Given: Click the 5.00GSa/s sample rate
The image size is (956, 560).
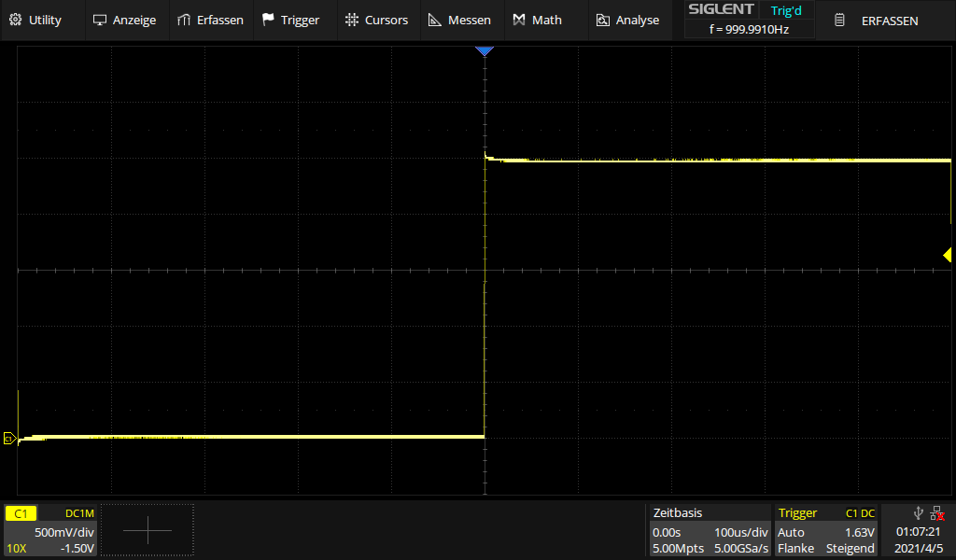Looking at the screenshot, I should click(x=740, y=549).
